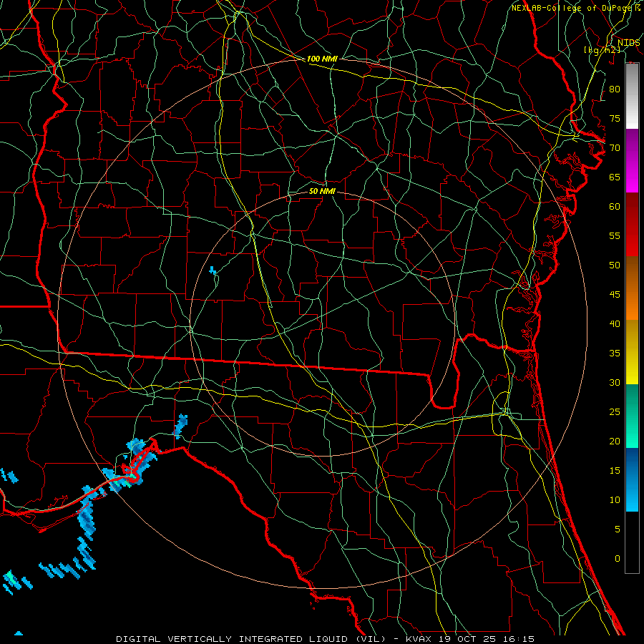Screen dimensions: 644x644
Task: Click the legend value 80
Action: [x=615, y=89]
